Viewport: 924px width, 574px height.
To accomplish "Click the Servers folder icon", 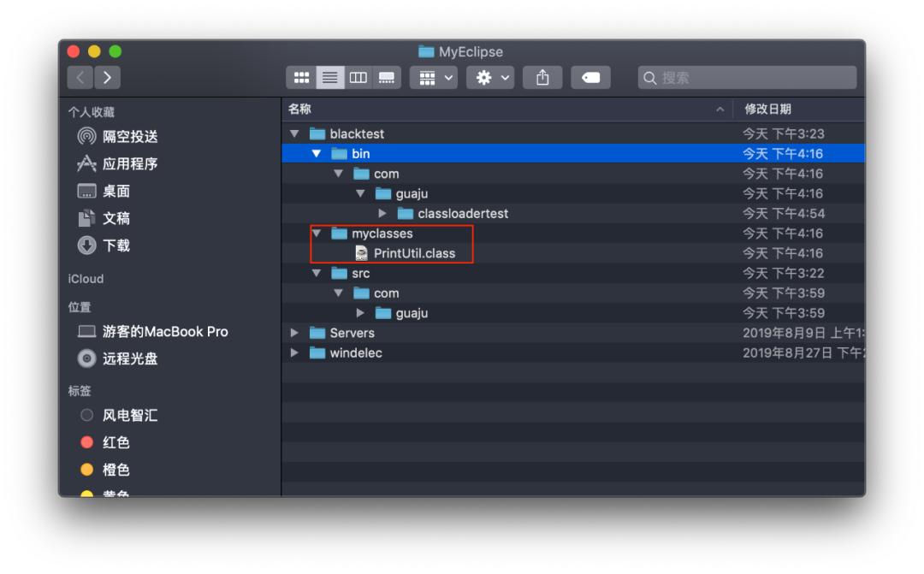I will (317, 333).
